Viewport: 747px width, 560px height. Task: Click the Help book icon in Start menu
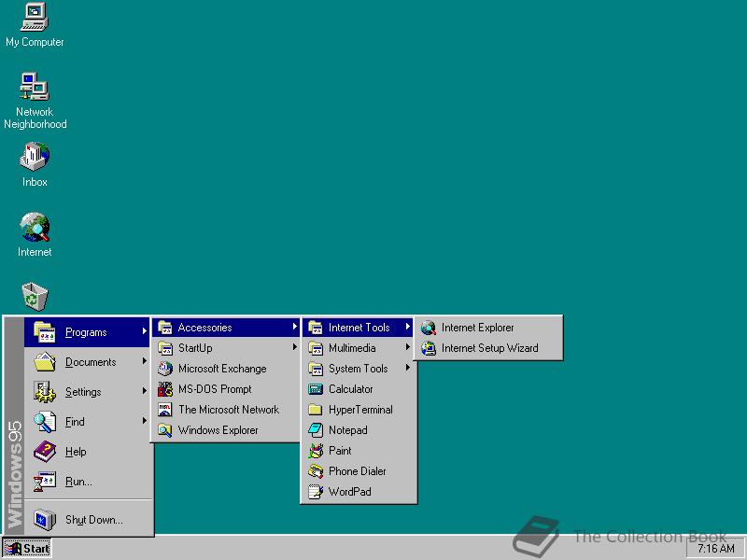click(45, 452)
